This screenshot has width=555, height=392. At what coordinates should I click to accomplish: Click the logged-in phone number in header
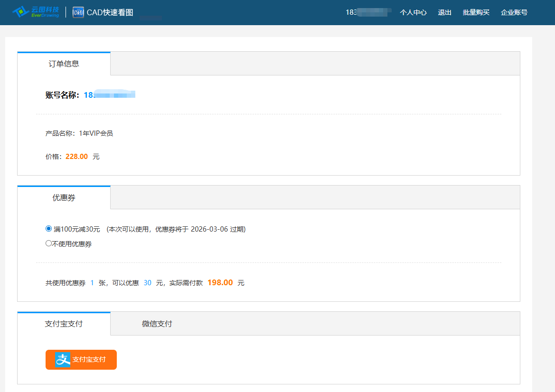(368, 12)
